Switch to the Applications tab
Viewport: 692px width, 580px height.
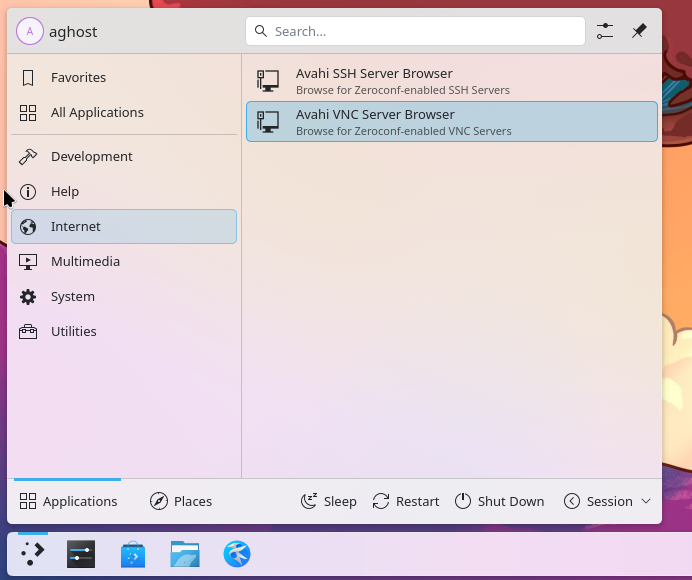click(x=68, y=501)
